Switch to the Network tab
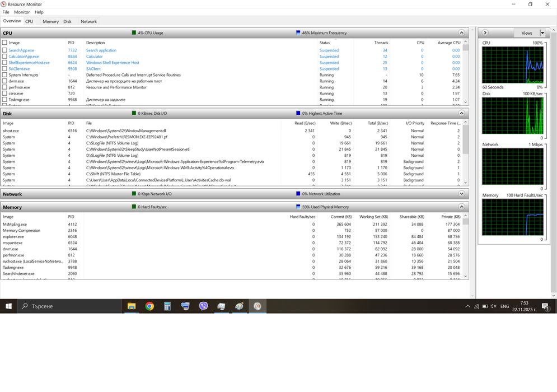The image size is (557, 392). pos(89,21)
